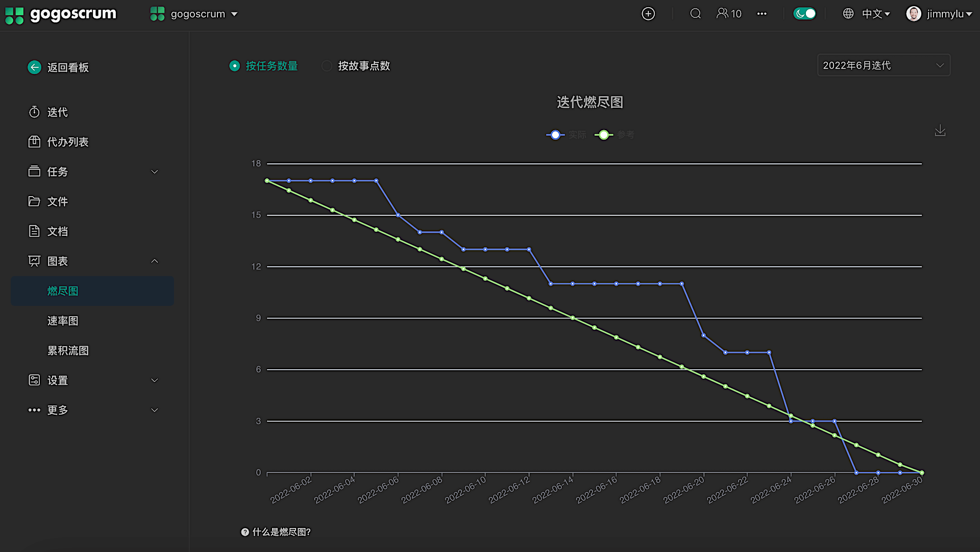Click the back arrow for 返回看板
The image size is (980, 552).
coord(34,67)
